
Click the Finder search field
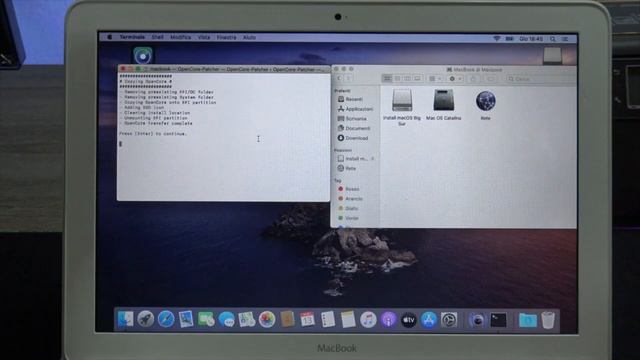(541, 79)
